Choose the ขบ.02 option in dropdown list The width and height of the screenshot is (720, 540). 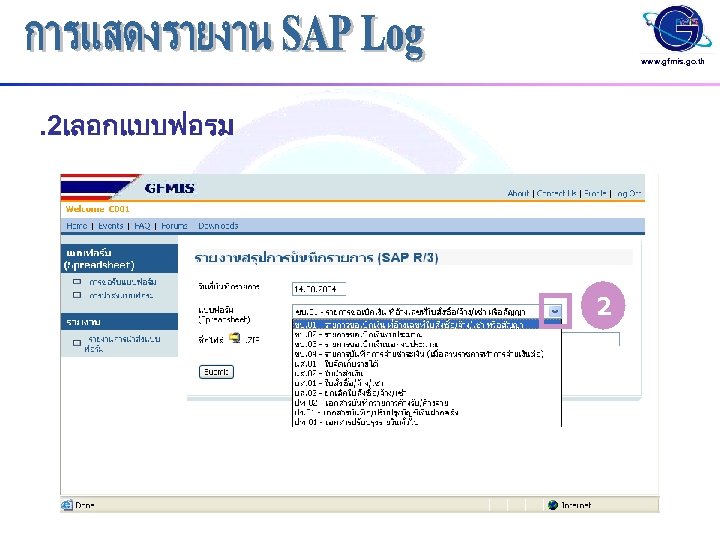point(427,334)
